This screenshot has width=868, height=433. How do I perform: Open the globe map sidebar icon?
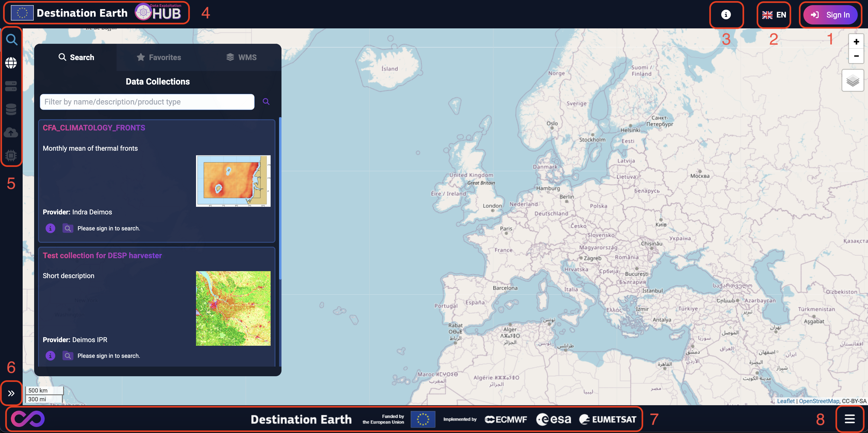[11, 63]
